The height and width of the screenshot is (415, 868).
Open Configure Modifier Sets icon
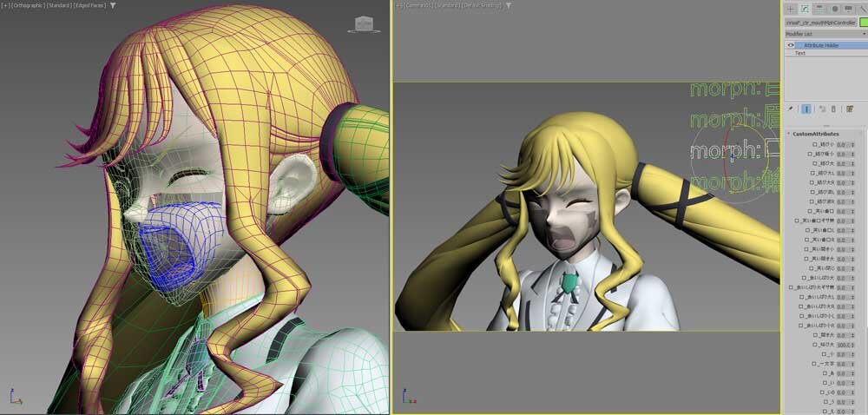pos(850,109)
